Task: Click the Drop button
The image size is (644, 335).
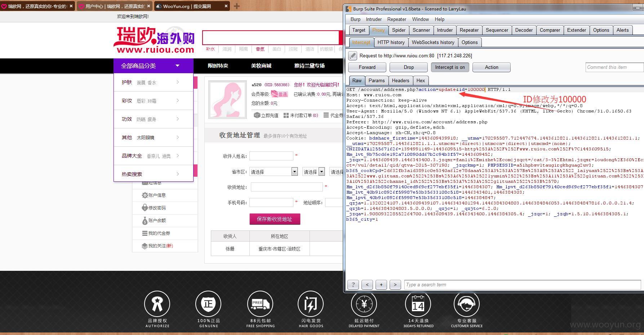Action: [409, 67]
